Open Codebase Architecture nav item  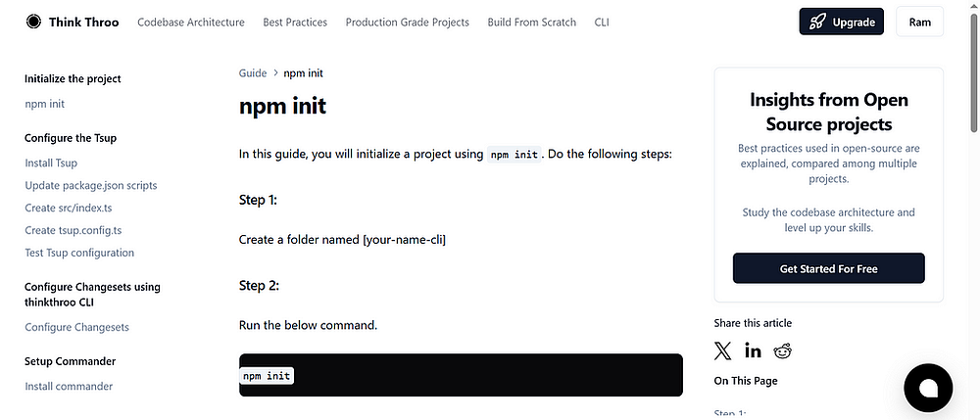coord(191,22)
